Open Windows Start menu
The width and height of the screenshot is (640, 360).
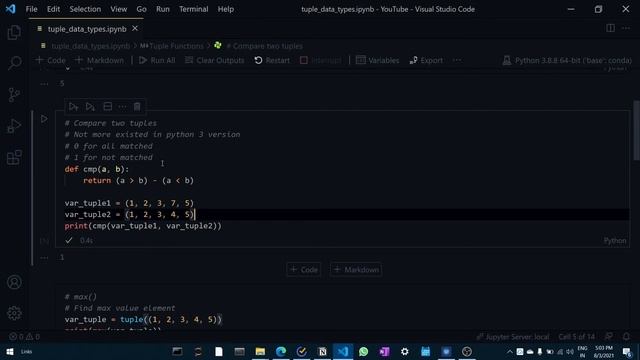10,351
